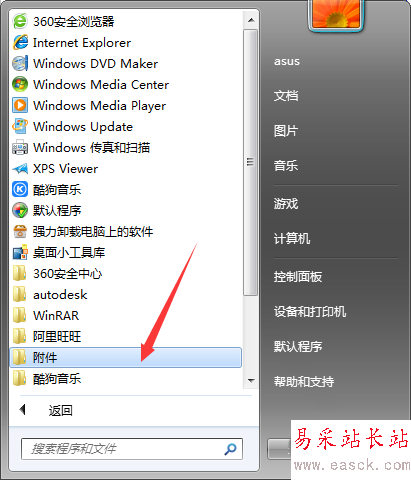Open 计算机 from the right pane

(292, 239)
